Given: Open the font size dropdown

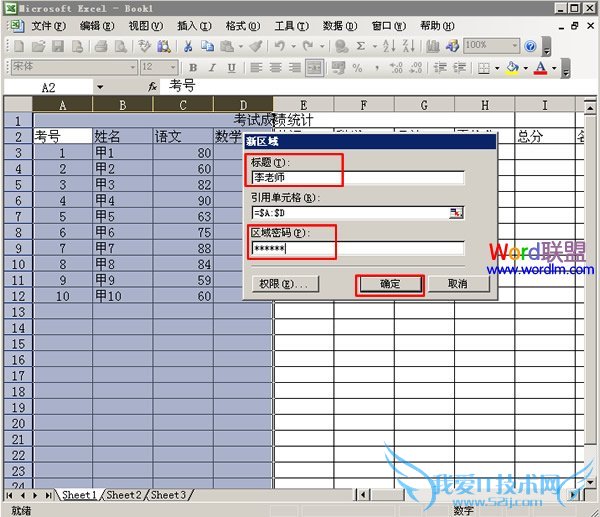Looking at the screenshot, I should [x=173, y=67].
